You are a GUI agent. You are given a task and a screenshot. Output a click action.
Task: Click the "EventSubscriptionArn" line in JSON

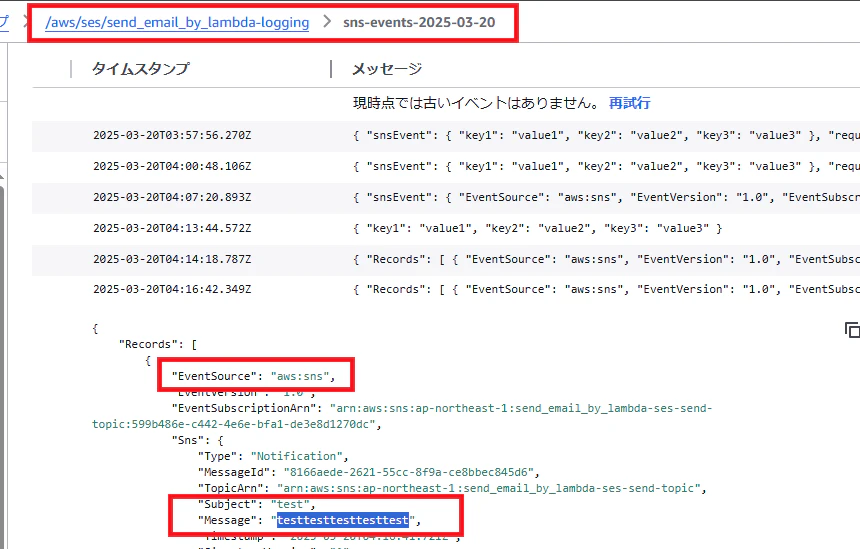pos(401,416)
